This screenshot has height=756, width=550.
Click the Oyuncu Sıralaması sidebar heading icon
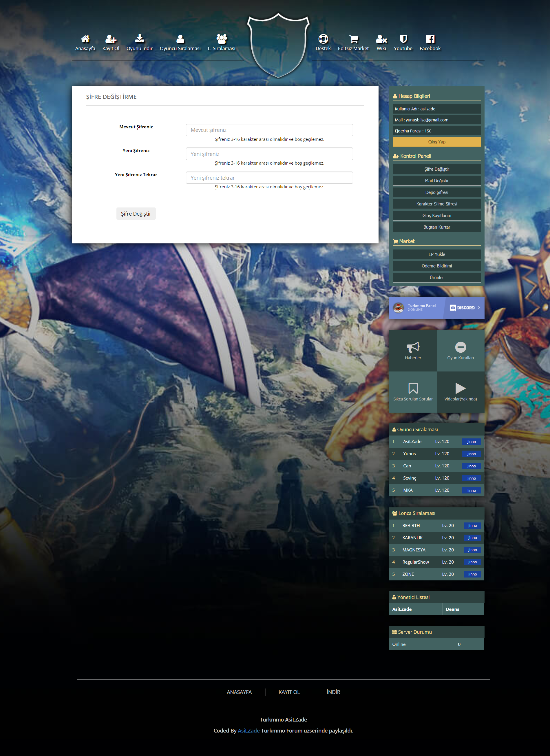coord(394,430)
